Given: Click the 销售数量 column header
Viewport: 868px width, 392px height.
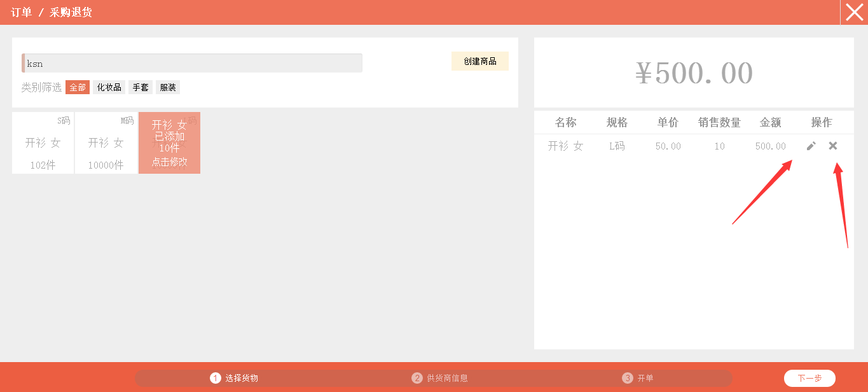Looking at the screenshot, I should coord(719,123).
